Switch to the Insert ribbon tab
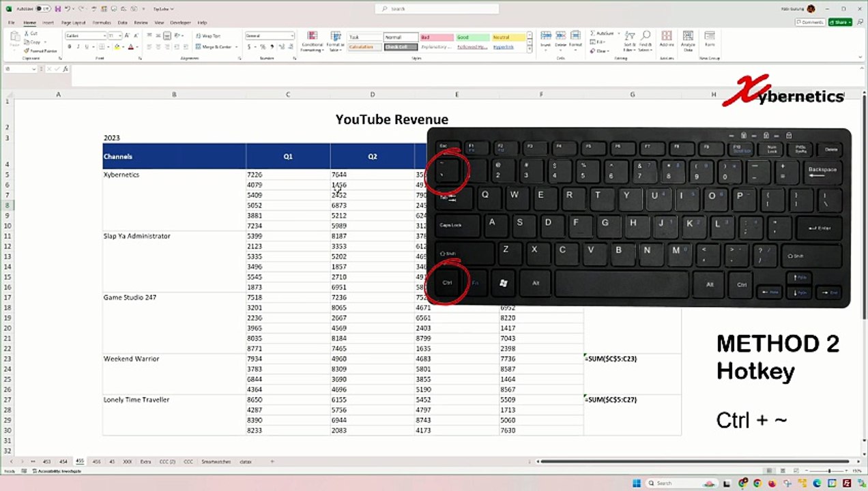This screenshot has height=491, width=868. (48, 23)
